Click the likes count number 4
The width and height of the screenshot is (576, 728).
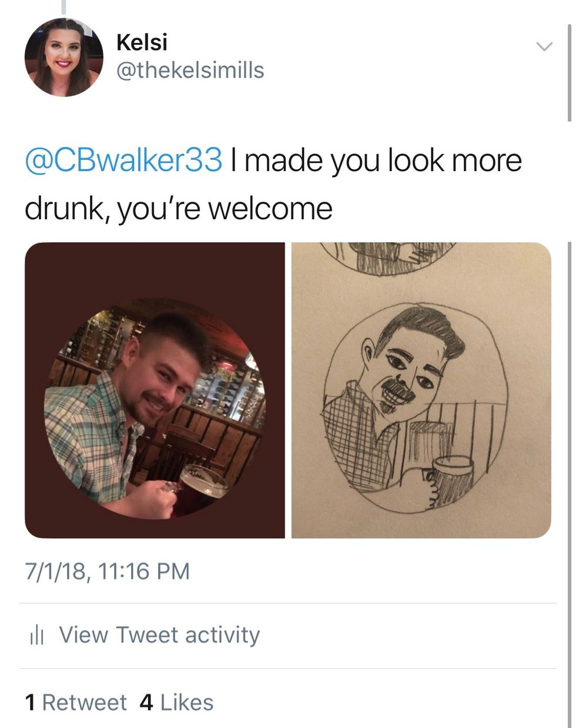pos(146,702)
